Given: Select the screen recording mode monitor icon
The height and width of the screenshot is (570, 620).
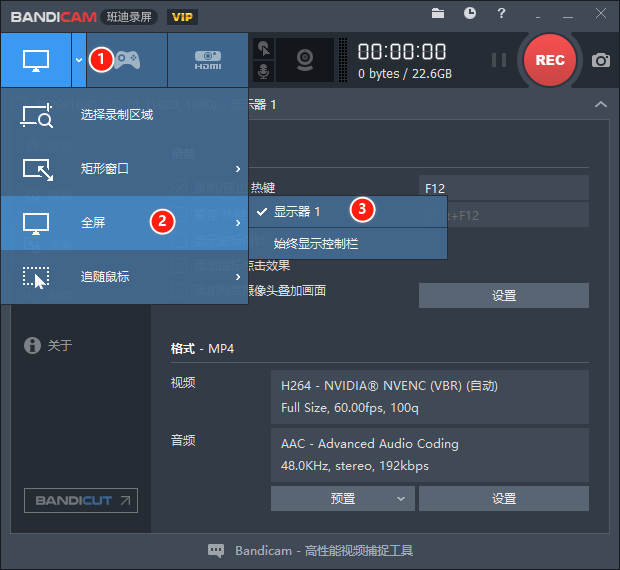Looking at the screenshot, I should pyautogui.click(x=36, y=60).
